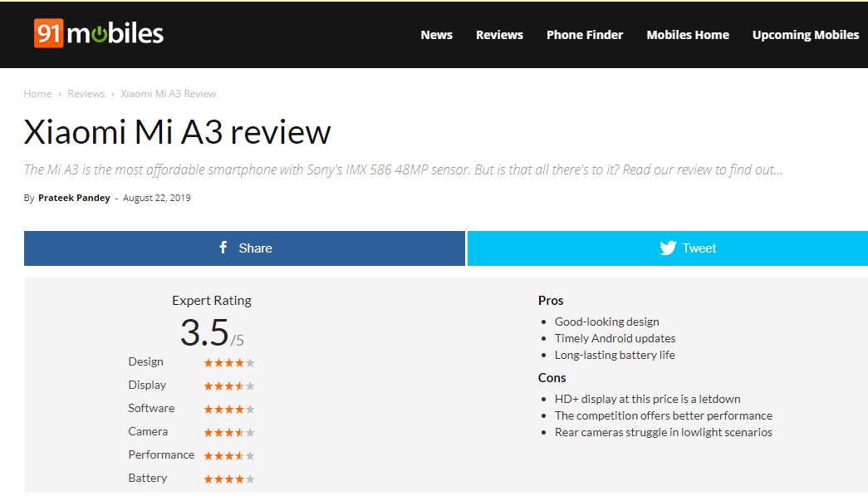Open author Prateek Pandey's profile
The width and height of the screenshot is (868, 496).
[74, 198]
